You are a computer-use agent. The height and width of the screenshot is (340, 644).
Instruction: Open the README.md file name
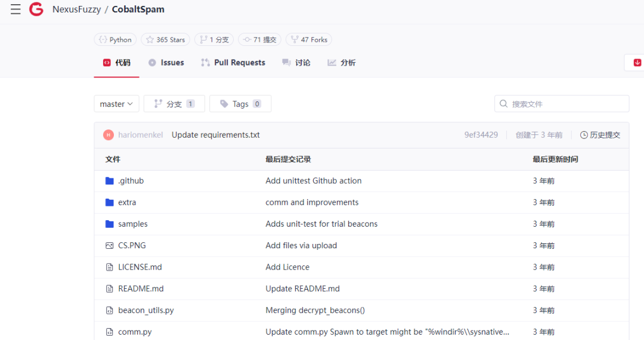141,289
